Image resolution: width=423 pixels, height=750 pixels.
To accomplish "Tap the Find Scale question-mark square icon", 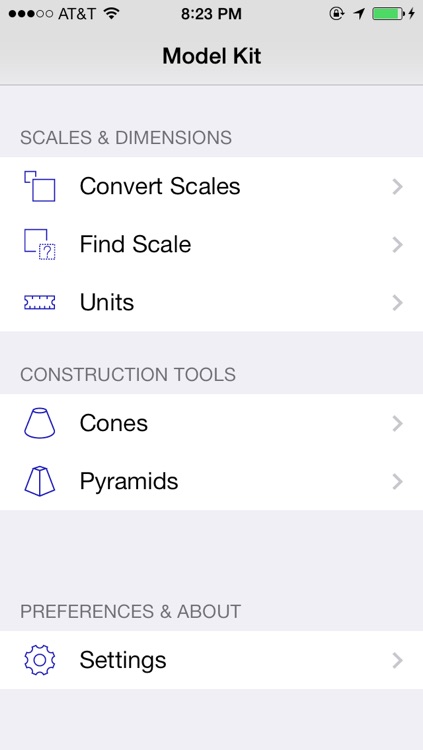I will pos(40,244).
